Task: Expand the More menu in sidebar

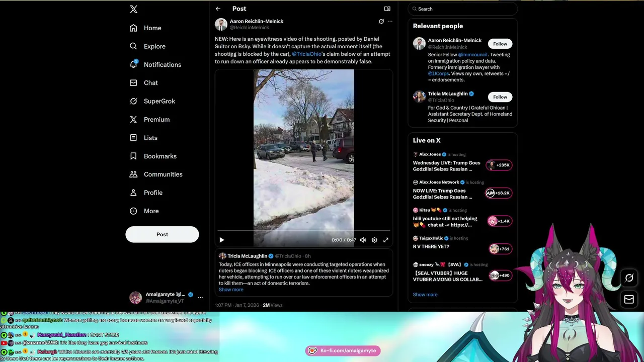Action: tap(144, 211)
